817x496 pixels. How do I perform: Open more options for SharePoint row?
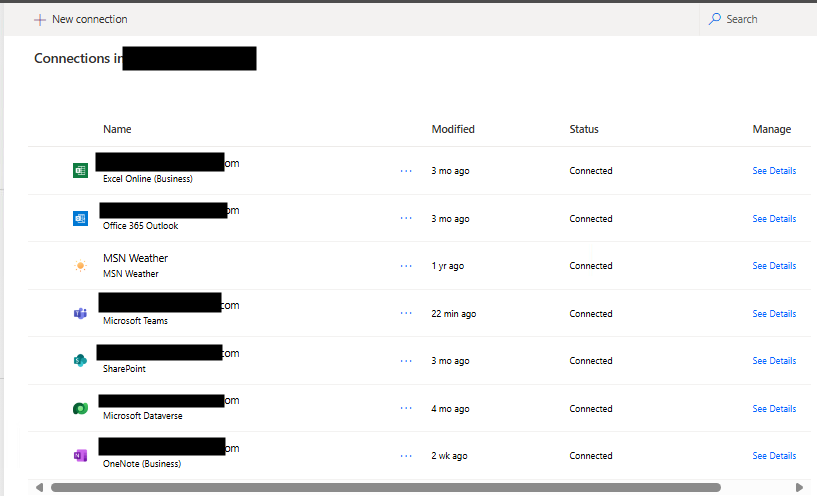406,361
